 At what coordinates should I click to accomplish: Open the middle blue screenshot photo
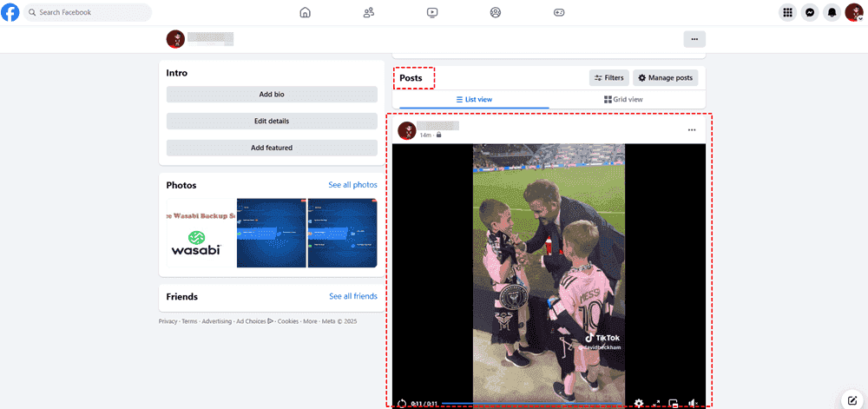tap(271, 233)
